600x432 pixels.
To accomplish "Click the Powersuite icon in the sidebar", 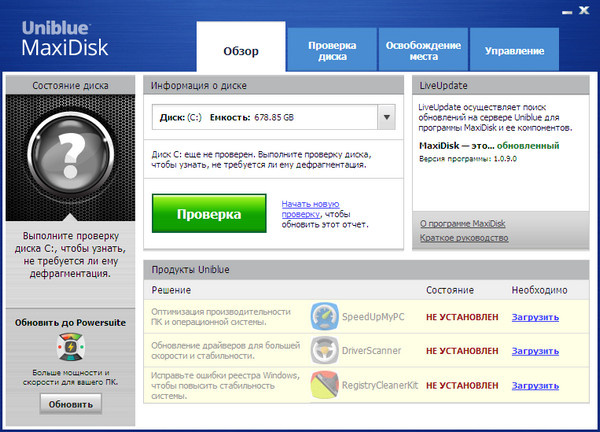I will click(71, 348).
